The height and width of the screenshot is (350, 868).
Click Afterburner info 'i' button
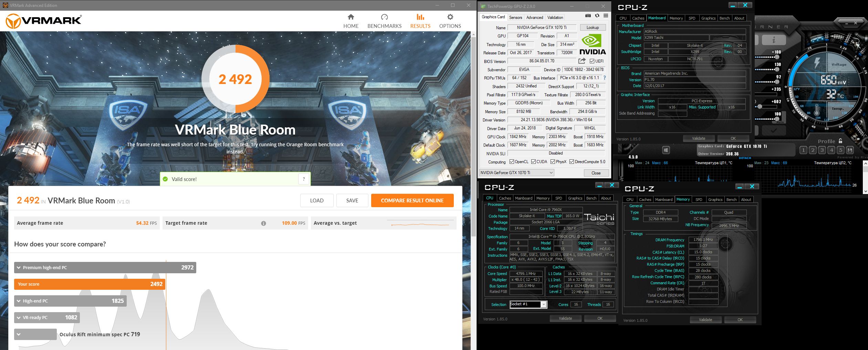coord(773,40)
